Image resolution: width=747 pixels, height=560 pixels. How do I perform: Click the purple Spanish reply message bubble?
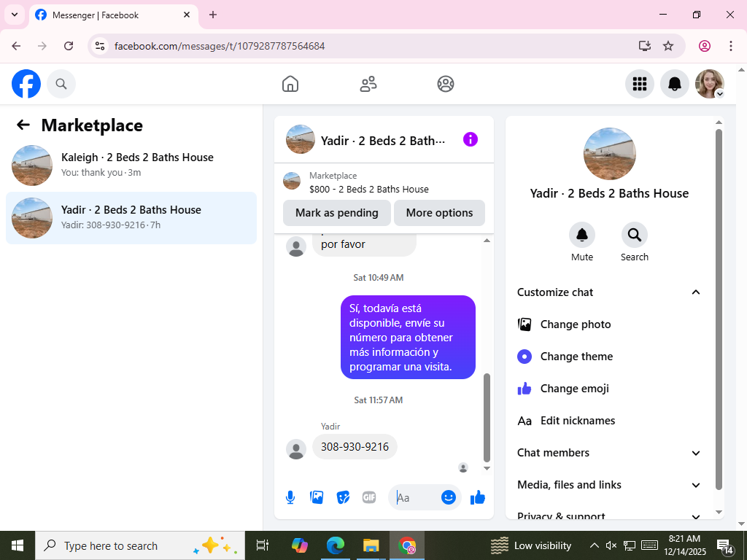point(408,337)
